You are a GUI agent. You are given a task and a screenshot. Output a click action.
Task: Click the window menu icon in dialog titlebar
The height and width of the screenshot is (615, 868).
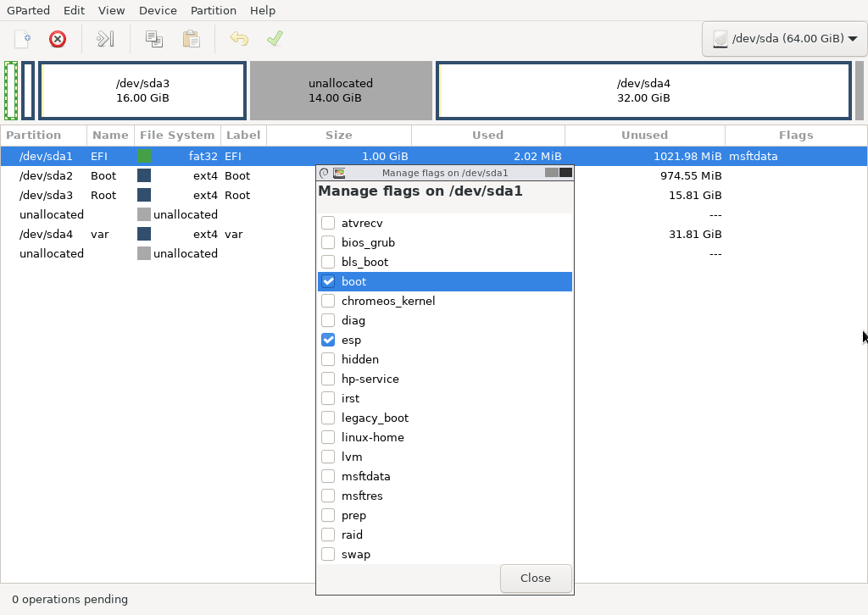click(325, 173)
